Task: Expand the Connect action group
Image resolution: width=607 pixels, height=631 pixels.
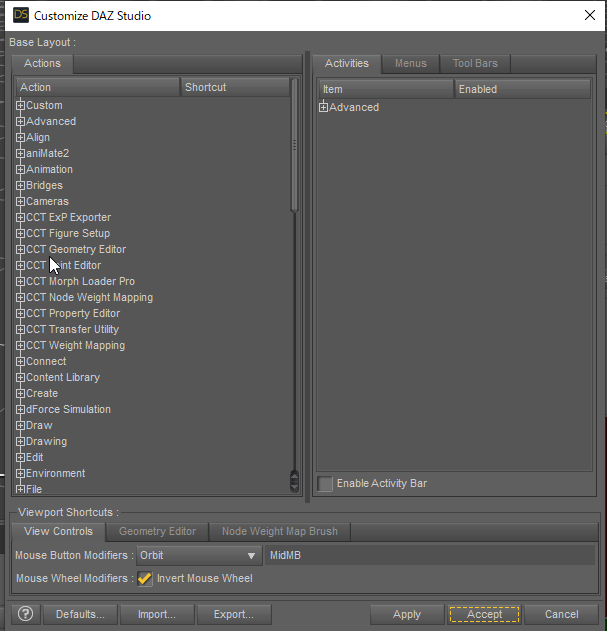Action: pyautogui.click(x=20, y=361)
